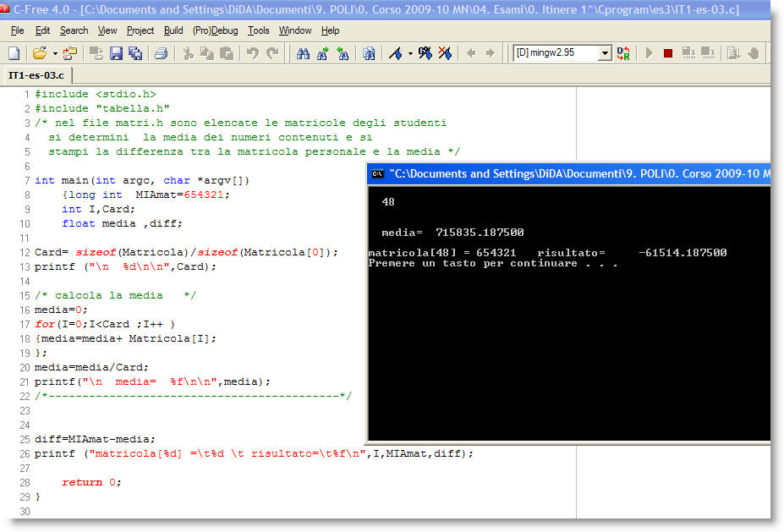Open the [D] mingw2.95 compiler dropdown
The width and height of the screenshot is (784, 532).
click(605, 53)
